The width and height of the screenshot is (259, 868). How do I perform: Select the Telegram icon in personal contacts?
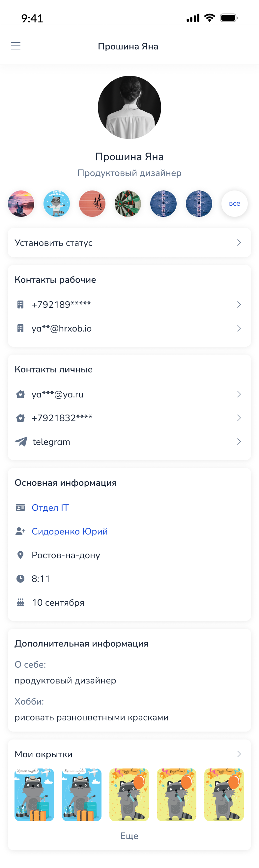click(20, 441)
